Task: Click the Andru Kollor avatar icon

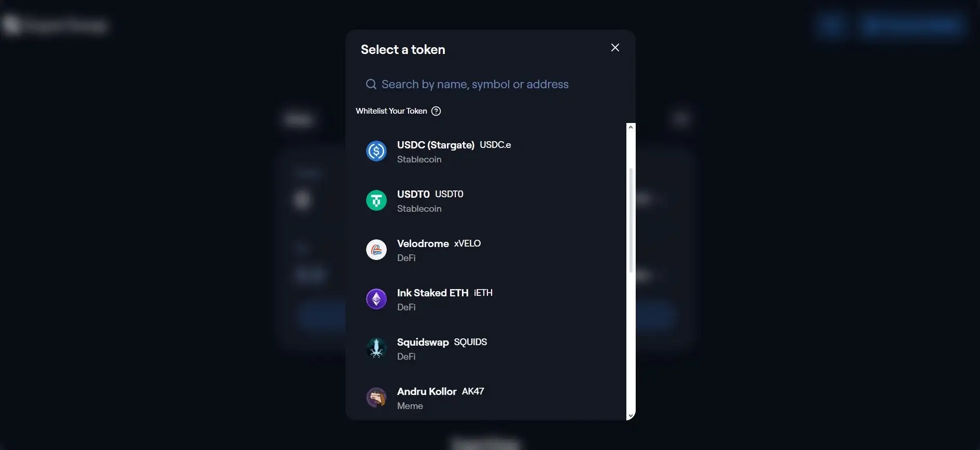Action: tap(376, 398)
